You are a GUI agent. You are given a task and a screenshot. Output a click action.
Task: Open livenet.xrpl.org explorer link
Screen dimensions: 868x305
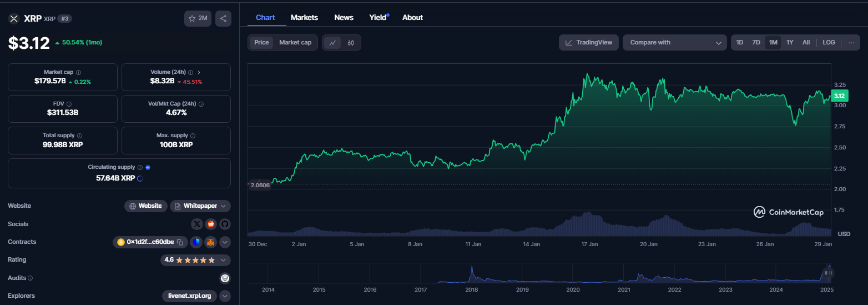coord(189,296)
